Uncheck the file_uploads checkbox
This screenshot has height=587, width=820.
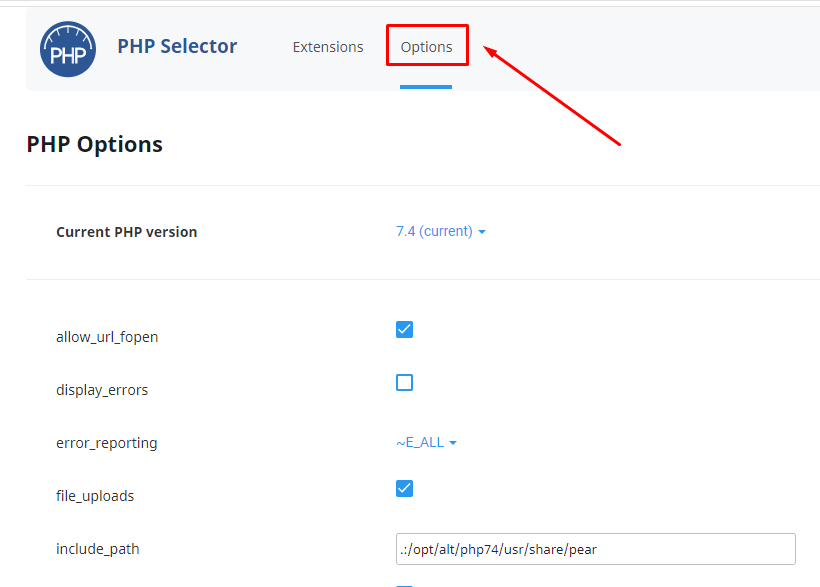[x=404, y=488]
